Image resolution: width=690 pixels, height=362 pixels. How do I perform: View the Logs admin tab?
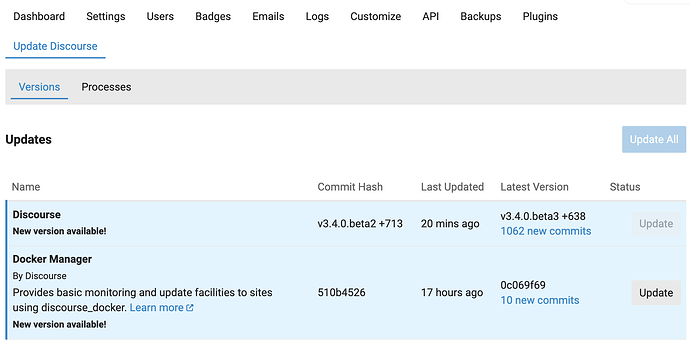[317, 16]
